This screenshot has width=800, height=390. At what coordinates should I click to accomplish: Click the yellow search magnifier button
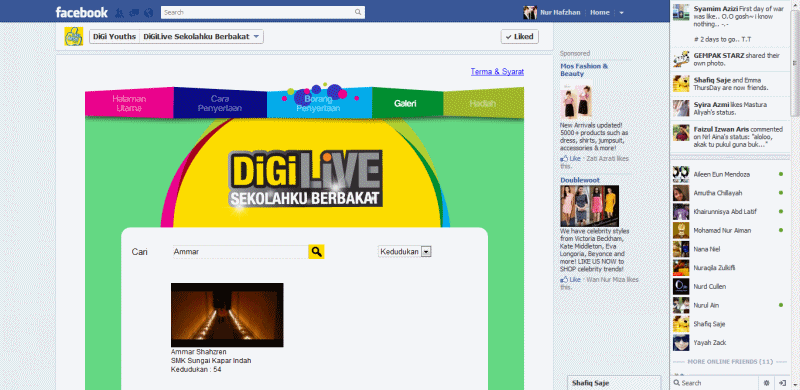point(316,252)
